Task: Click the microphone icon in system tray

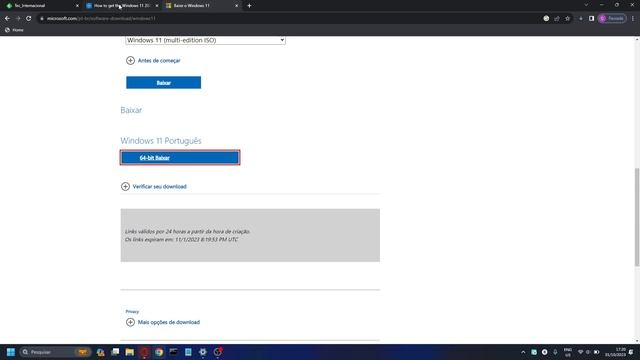Action: [x=555, y=352]
